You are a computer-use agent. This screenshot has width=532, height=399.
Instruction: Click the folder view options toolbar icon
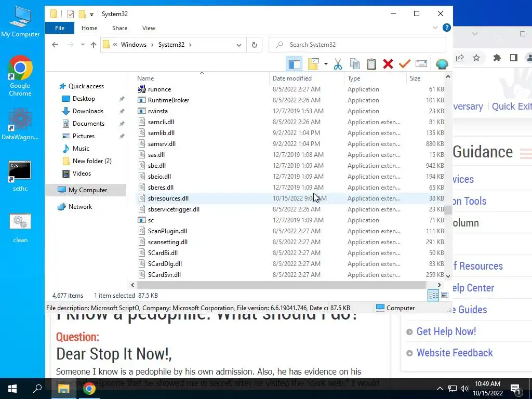pyautogui.click(x=313, y=64)
